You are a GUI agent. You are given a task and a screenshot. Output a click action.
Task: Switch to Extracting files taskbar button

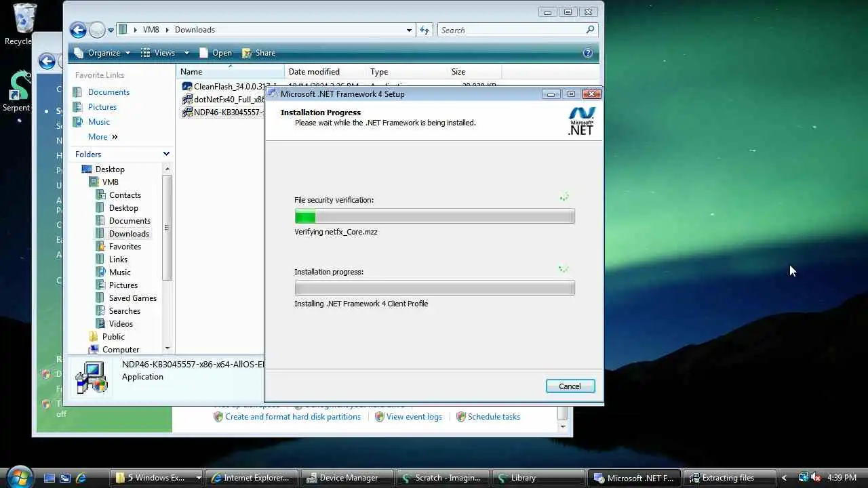pos(728,478)
